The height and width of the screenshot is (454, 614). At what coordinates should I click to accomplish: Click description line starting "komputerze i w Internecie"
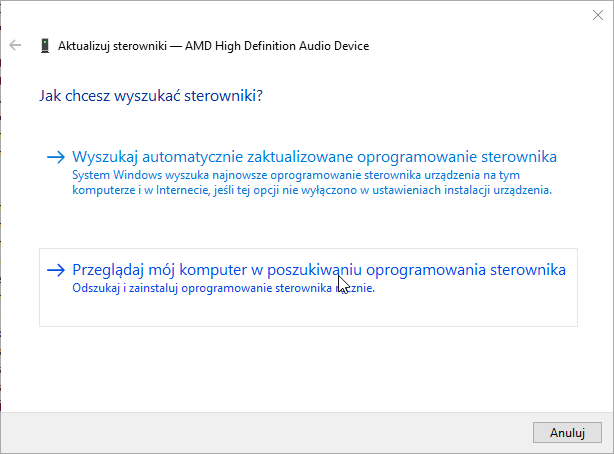click(312, 189)
